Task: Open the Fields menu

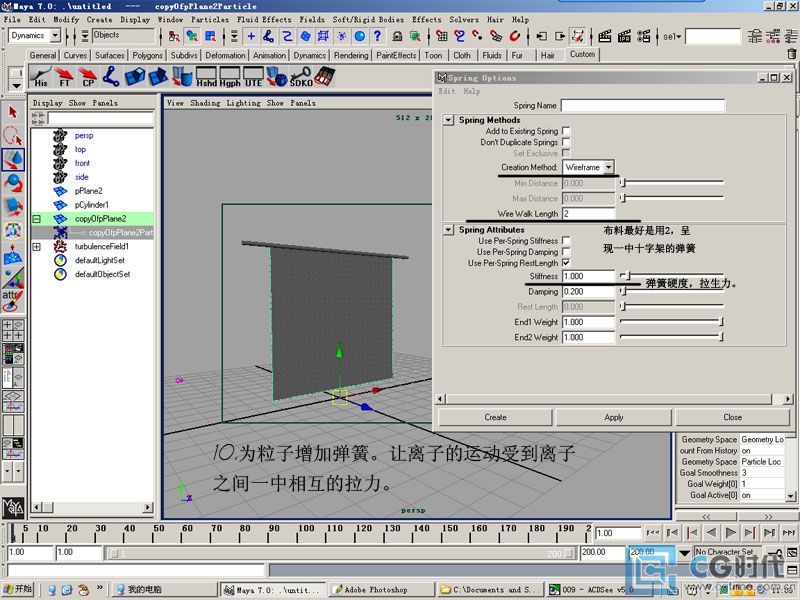Action: tap(312, 19)
